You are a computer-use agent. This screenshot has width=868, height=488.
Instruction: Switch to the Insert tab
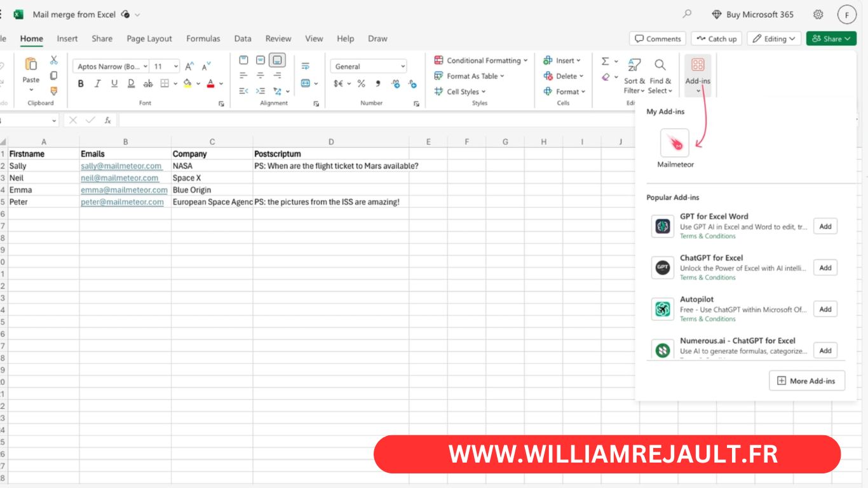tap(67, 38)
